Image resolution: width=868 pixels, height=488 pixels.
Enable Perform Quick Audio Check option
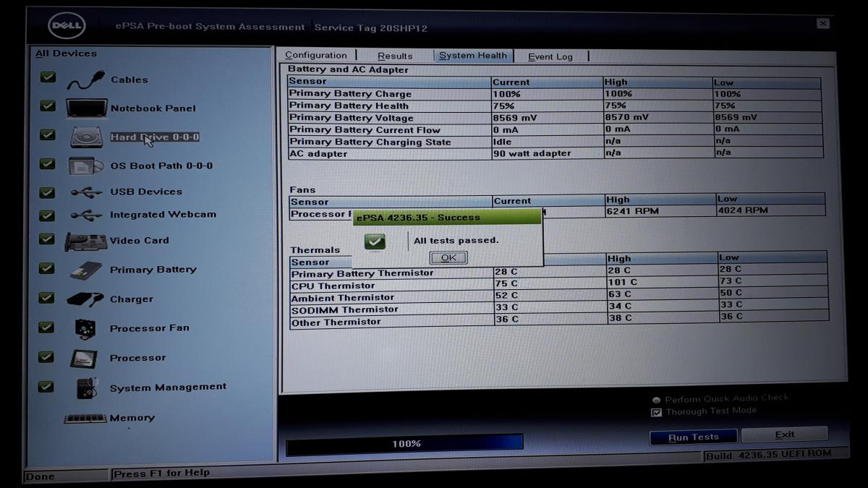[x=656, y=400]
